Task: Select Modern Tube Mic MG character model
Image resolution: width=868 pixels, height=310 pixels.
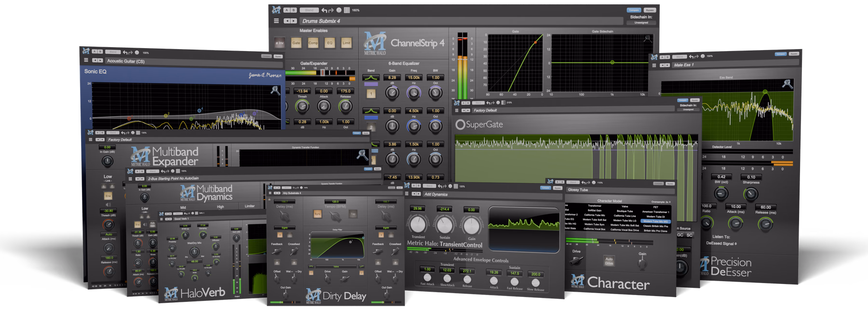Action: tap(656, 221)
